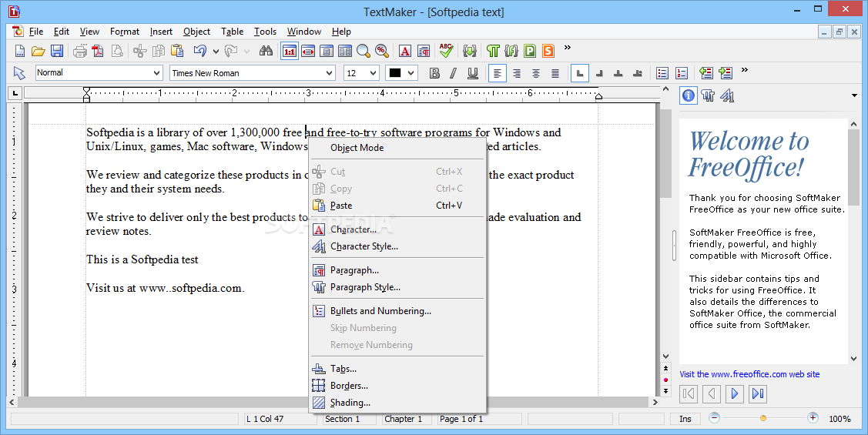Open character formatting with the red A icon

click(x=404, y=52)
